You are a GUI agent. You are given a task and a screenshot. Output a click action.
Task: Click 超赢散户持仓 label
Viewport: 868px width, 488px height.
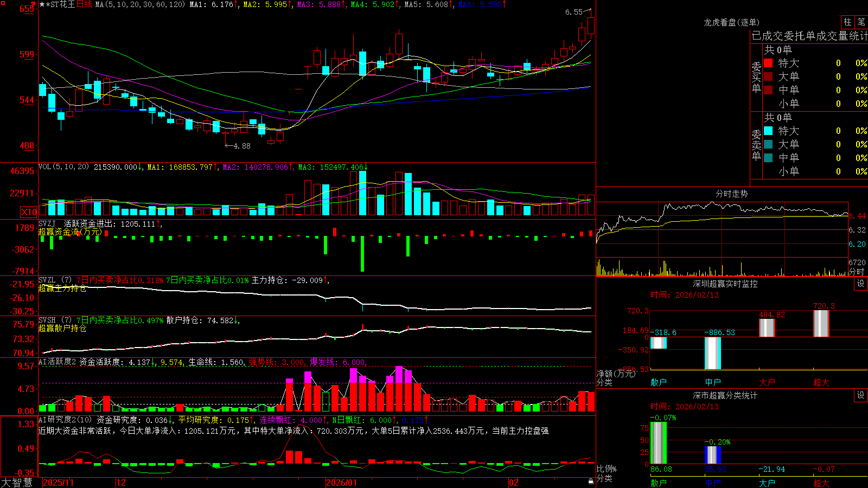pos(62,329)
